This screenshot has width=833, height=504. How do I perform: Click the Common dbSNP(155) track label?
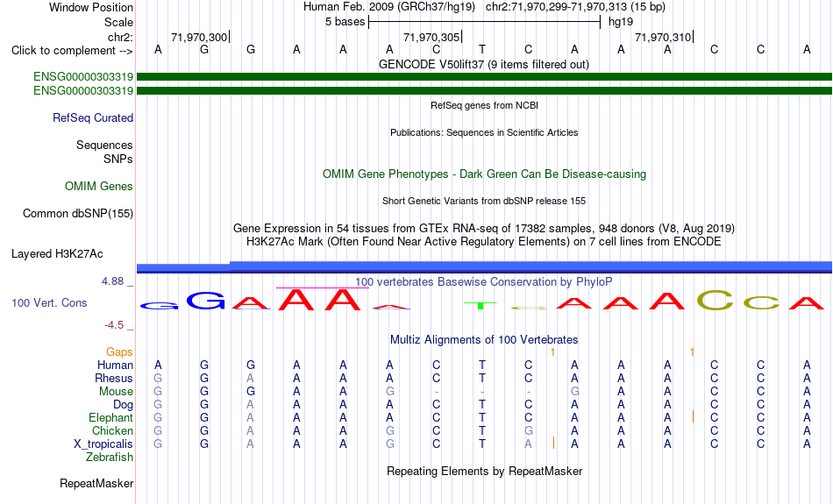(x=78, y=214)
